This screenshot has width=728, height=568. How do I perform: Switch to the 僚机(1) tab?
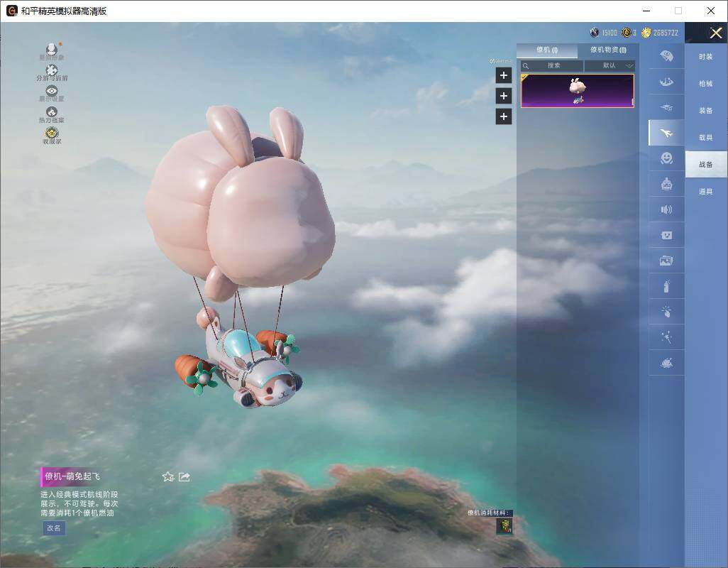point(547,50)
